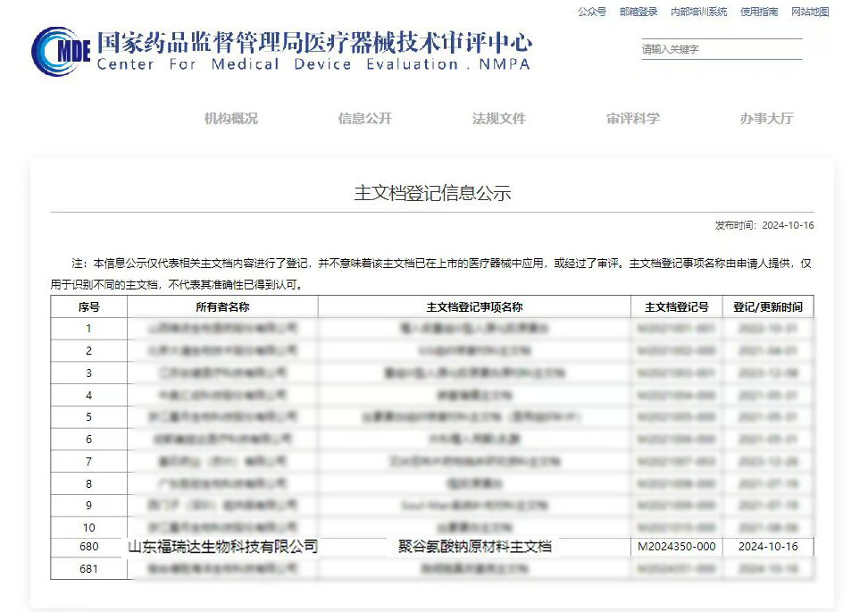Viewport: 868px width, 612px height.
Task: Open the 使用指南 link
Action: [758, 12]
